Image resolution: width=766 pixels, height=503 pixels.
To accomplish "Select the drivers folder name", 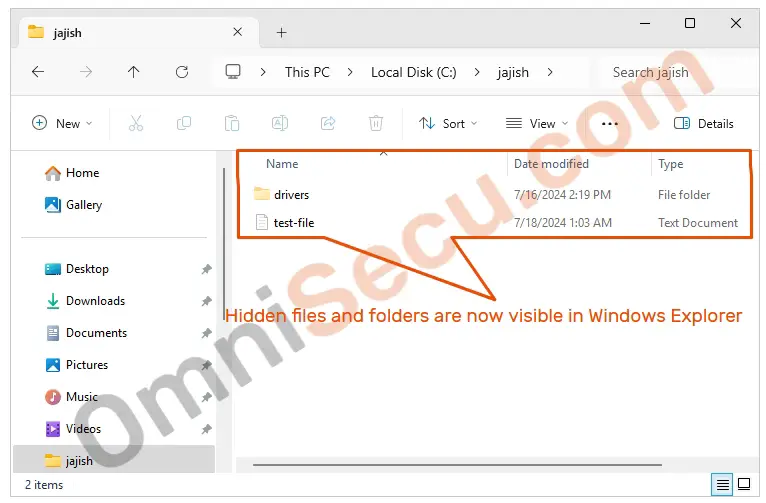I will click(292, 194).
